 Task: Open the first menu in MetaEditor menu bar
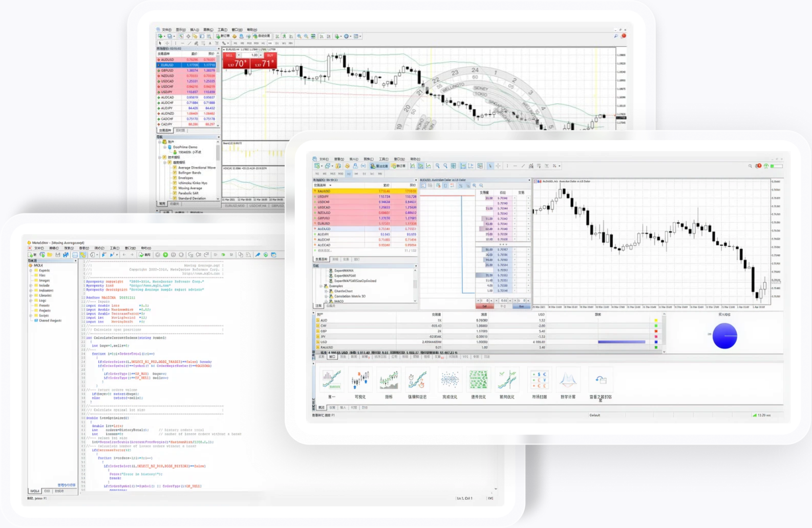(x=38, y=248)
